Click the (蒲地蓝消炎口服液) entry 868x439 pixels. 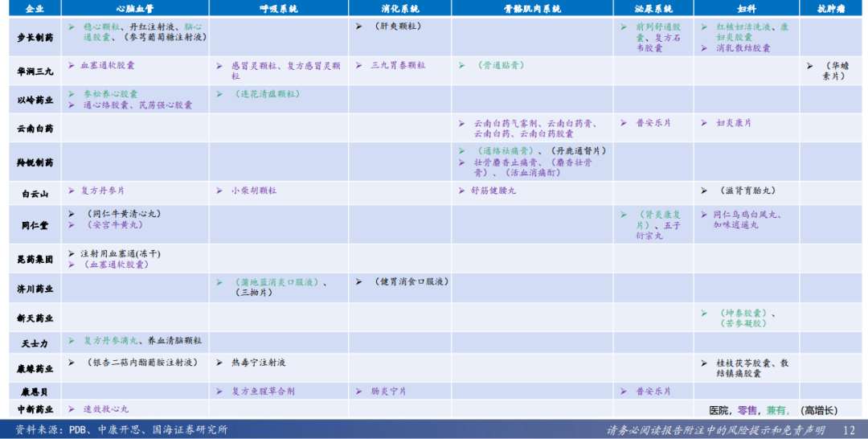pyautogui.click(x=276, y=282)
